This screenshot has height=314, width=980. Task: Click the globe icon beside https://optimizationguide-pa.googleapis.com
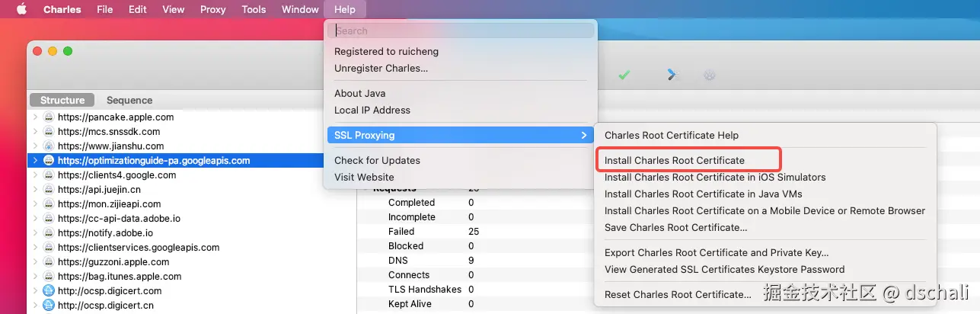click(49, 161)
